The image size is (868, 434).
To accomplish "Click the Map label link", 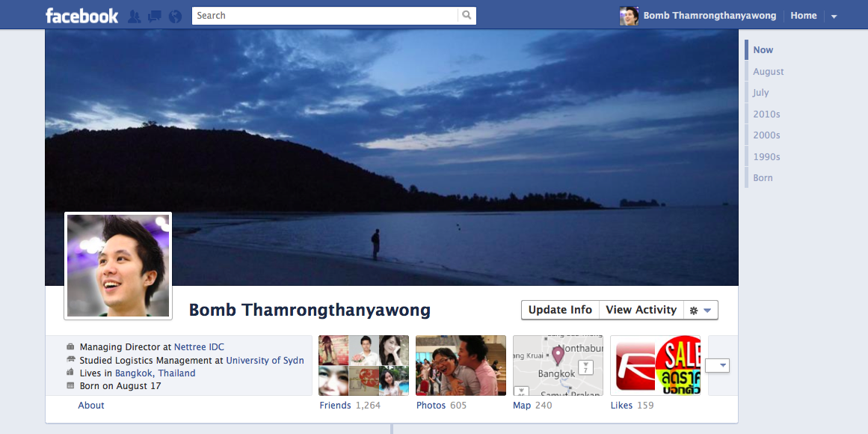I will 521,405.
